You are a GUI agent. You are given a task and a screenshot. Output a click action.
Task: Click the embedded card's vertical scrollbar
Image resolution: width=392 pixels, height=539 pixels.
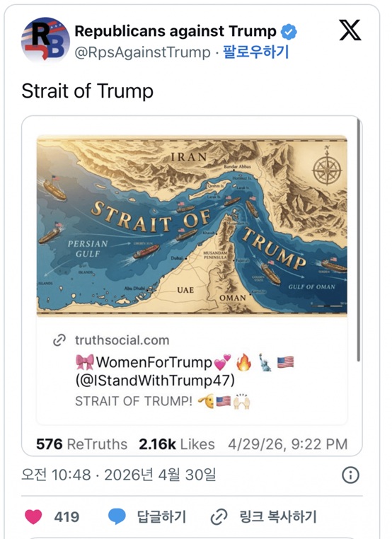(x=358, y=240)
